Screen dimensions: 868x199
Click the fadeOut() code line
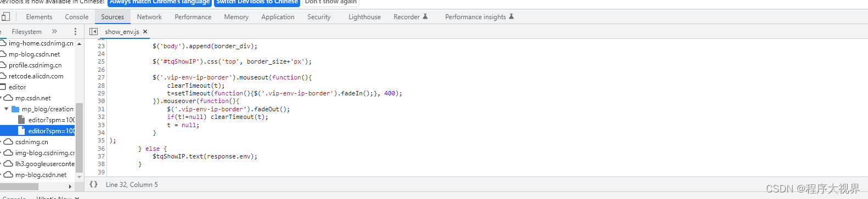228,109
